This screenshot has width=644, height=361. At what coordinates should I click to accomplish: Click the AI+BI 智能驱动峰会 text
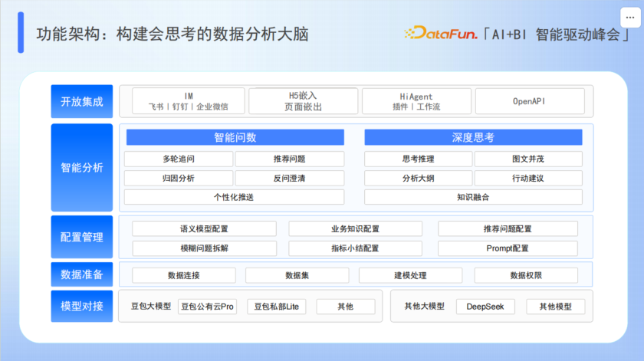coord(556,34)
